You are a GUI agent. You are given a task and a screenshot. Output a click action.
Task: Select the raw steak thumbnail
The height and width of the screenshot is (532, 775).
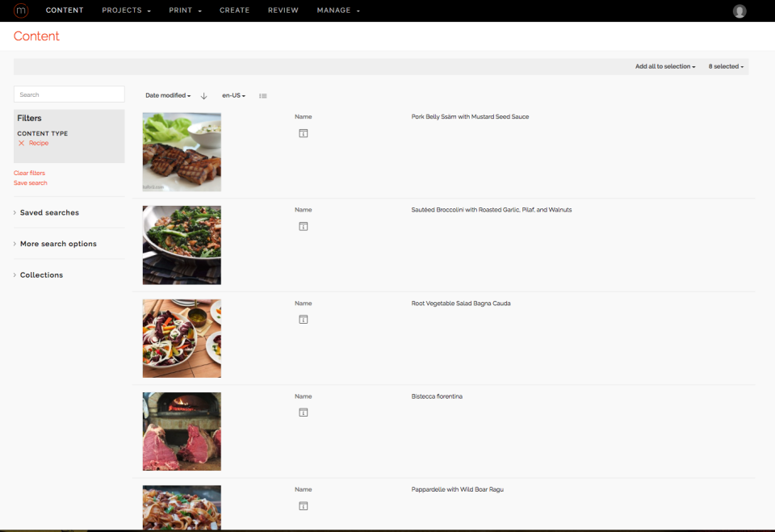(x=182, y=431)
